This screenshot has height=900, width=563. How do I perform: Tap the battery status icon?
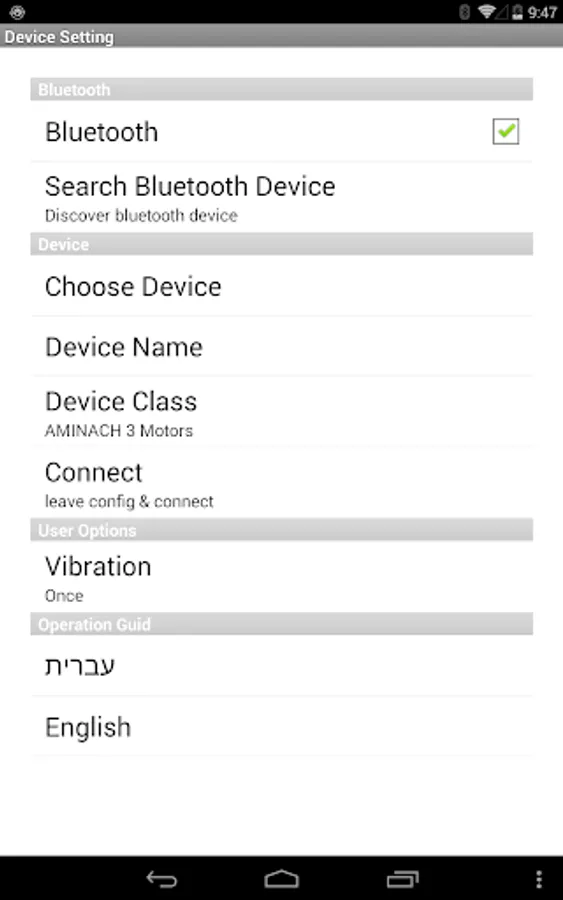[x=517, y=11]
